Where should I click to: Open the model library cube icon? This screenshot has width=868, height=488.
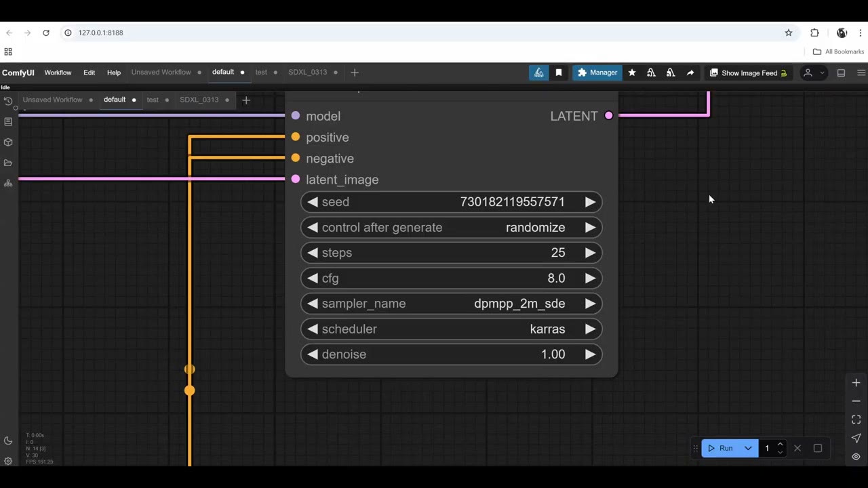(8, 142)
